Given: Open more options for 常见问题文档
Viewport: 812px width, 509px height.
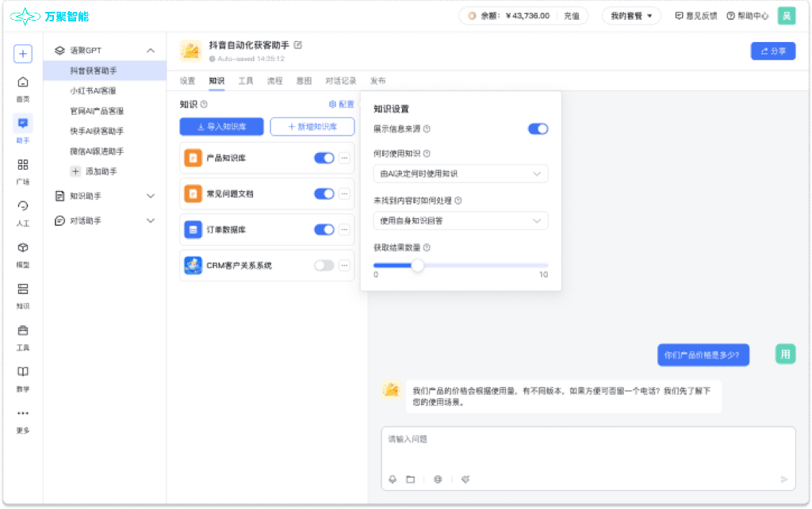Looking at the screenshot, I should (x=344, y=193).
